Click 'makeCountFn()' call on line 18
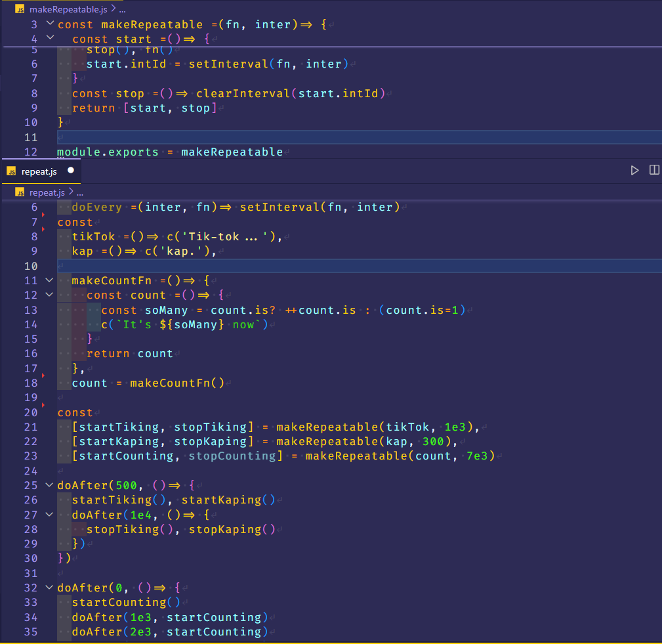This screenshot has height=644, width=662. click(177, 383)
